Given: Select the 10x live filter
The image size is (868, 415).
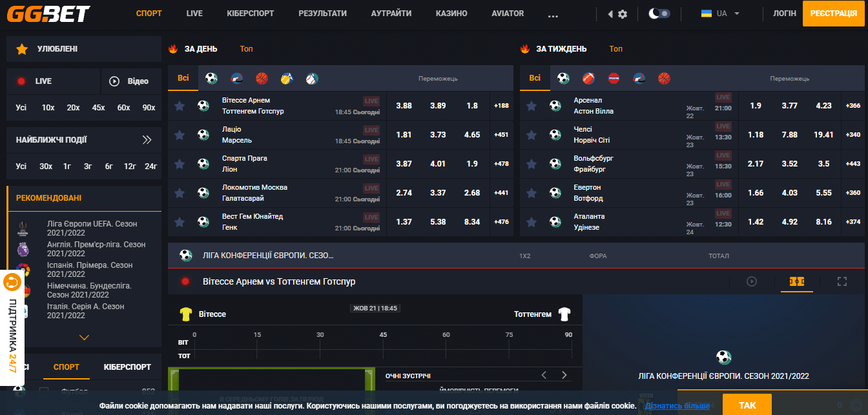Looking at the screenshot, I should 48,108.
